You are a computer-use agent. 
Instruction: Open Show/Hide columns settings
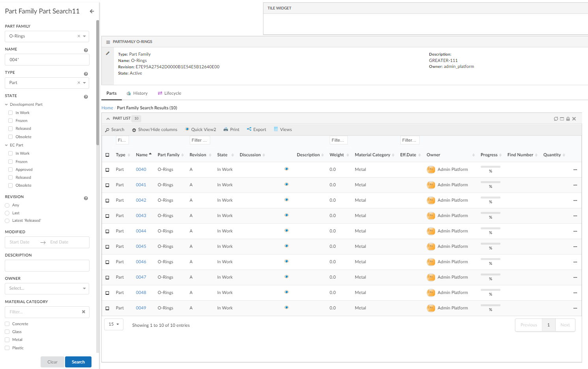tap(155, 130)
